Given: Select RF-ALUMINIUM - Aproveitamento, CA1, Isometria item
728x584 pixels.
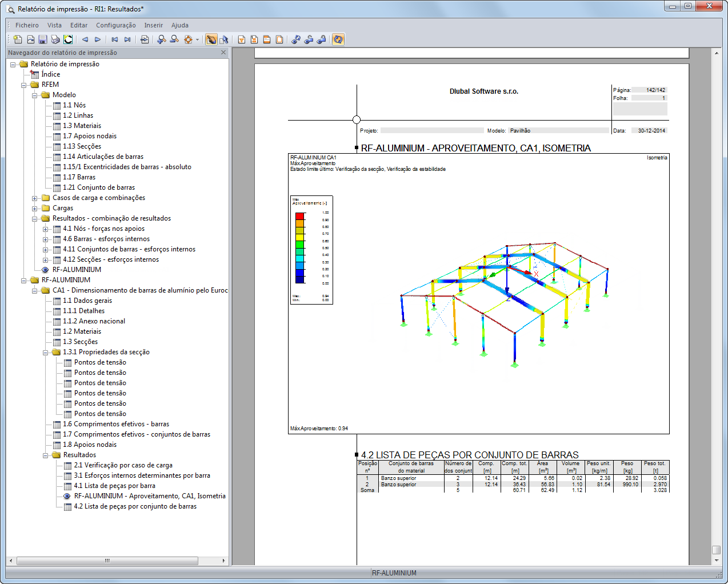Looking at the screenshot, I should (150, 496).
